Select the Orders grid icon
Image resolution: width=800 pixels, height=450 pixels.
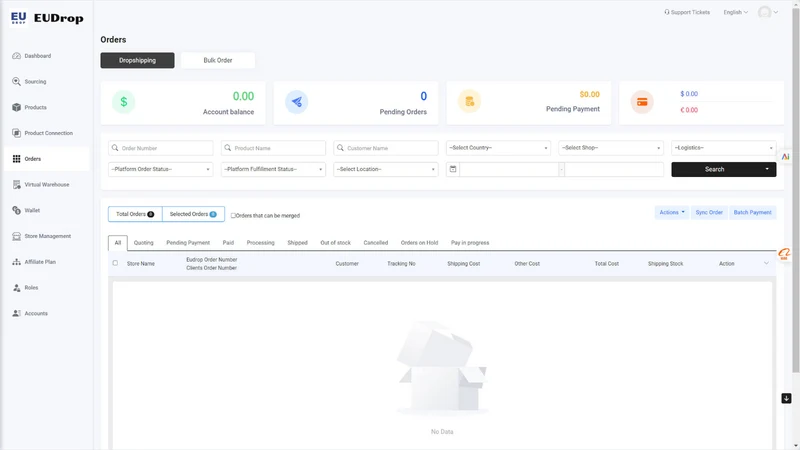point(16,159)
